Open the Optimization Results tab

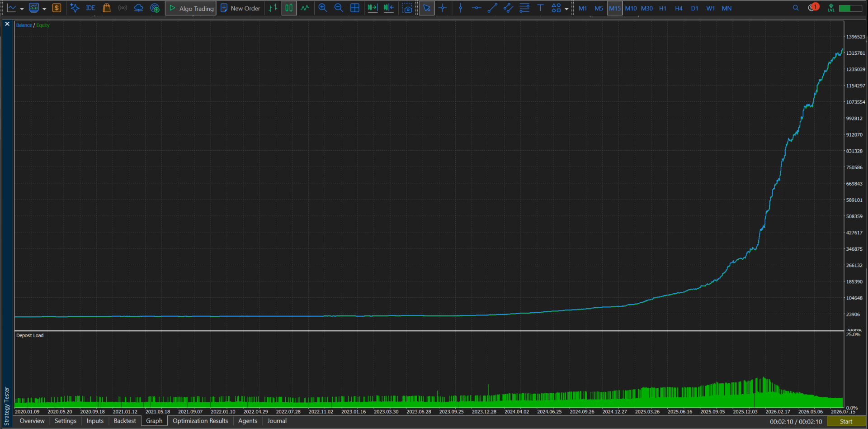[200, 421]
